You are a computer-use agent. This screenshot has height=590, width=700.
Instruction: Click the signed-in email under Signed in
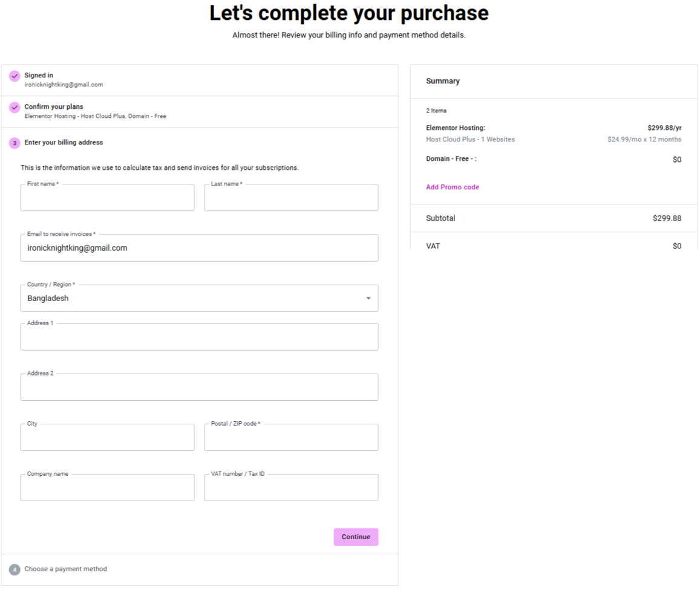(64, 85)
